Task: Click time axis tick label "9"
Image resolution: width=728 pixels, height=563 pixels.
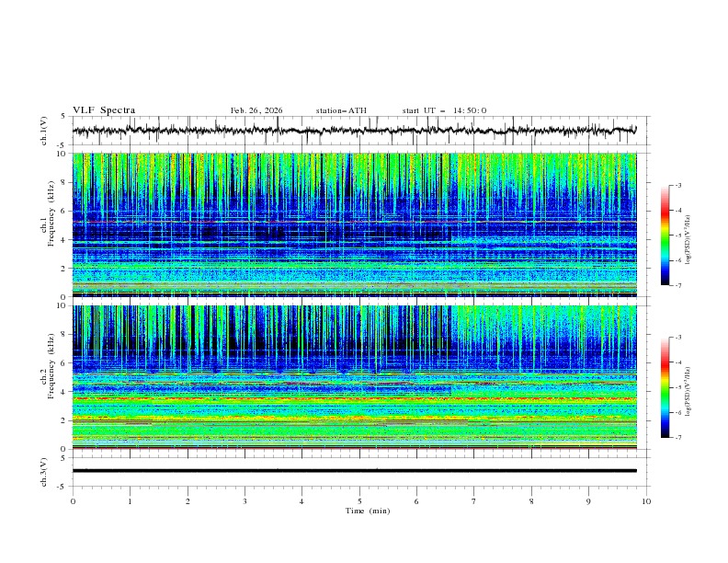Action: pyautogui.click(x=588, y=501)
